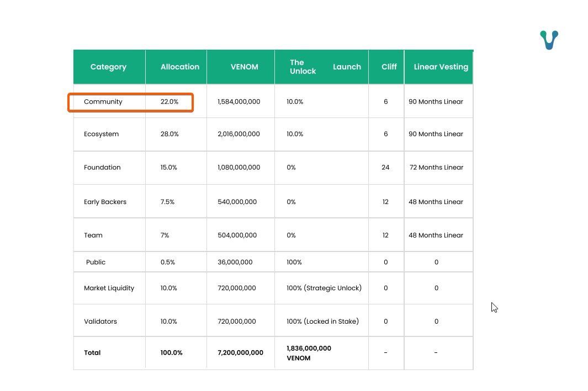Click the 1,836,000,000 VENOM launch total
The width and height of the screenshot is (588, 391).
click(x=309, y=353)
